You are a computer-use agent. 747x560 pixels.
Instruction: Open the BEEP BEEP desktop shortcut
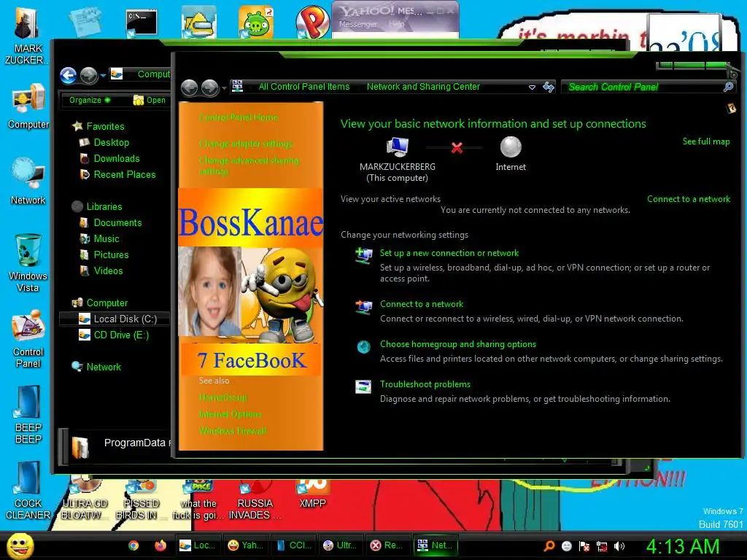[x=28, y=415]
